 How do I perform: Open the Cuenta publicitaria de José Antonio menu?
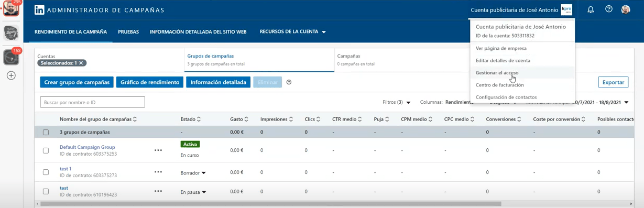coord(521,10)
